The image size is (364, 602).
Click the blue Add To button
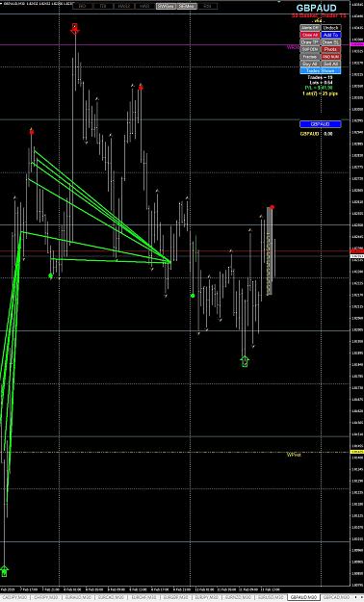(331, 35)
